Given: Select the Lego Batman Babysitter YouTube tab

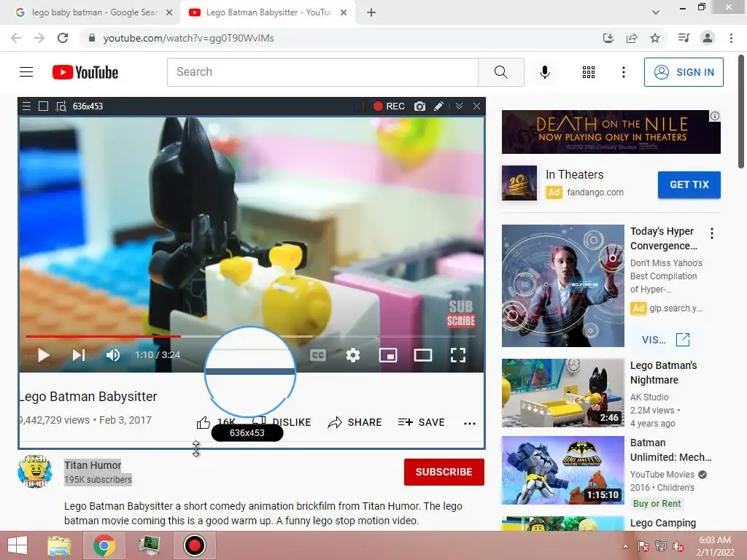Looking at the screenshot, I should (x=267, y=12).
